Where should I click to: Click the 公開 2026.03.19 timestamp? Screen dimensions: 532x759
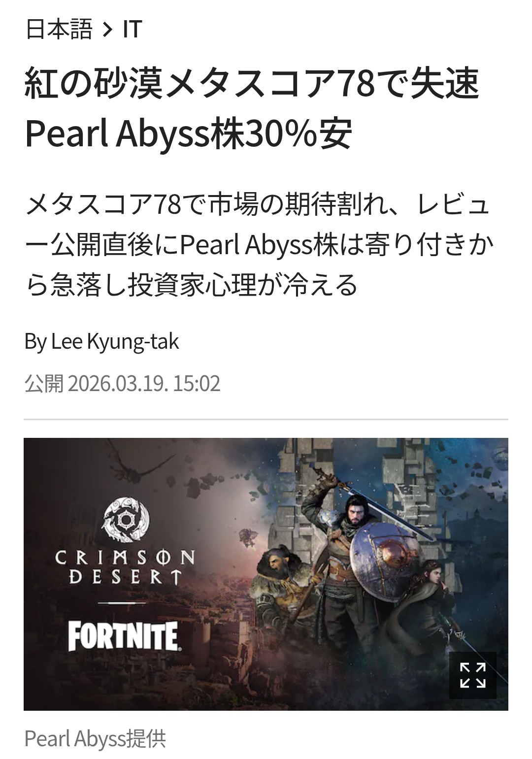tap(122, 384)
